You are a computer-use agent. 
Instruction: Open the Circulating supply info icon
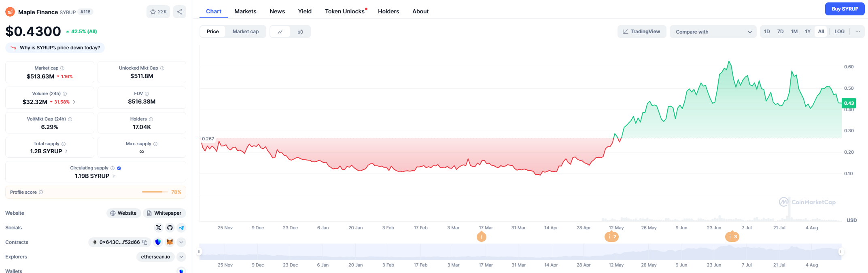click(x=112, y=168)
